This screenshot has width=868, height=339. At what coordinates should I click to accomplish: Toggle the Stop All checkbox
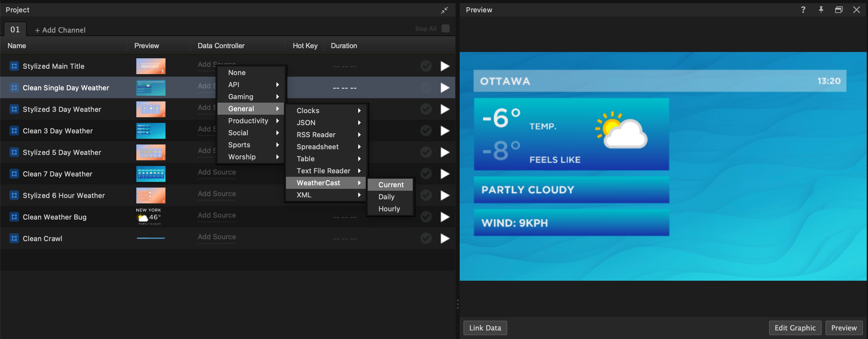[x=445, y=28]
